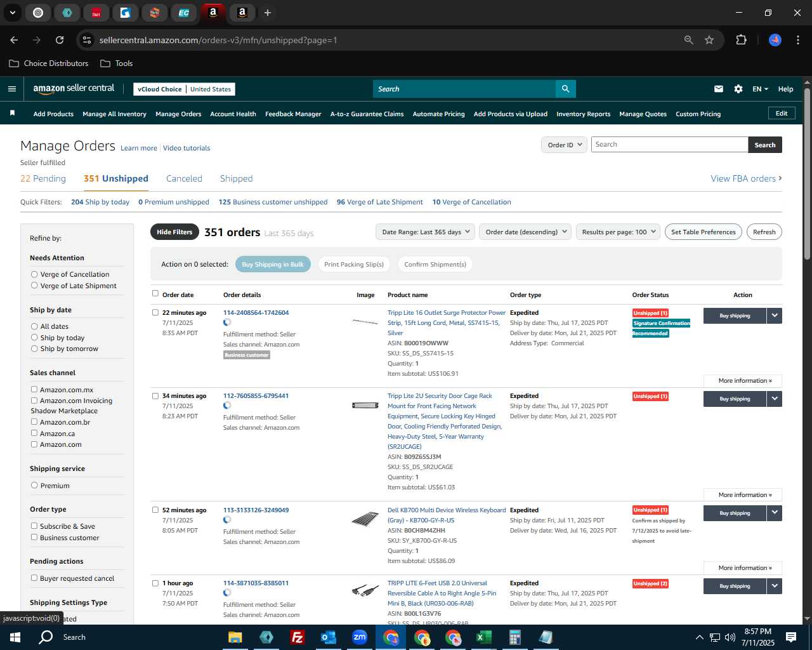Apply the 204 Ship by today quick filter
Screen dimensions: 812x650
100,202
